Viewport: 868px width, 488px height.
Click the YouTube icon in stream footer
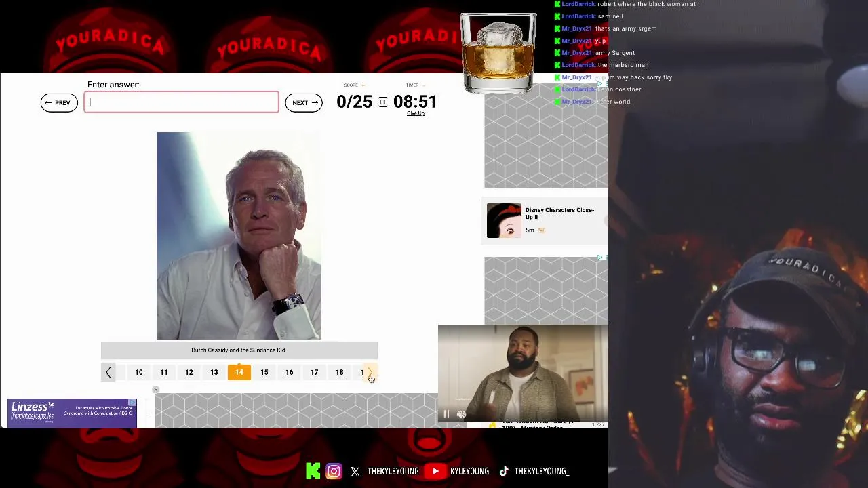tap(435, 471)
